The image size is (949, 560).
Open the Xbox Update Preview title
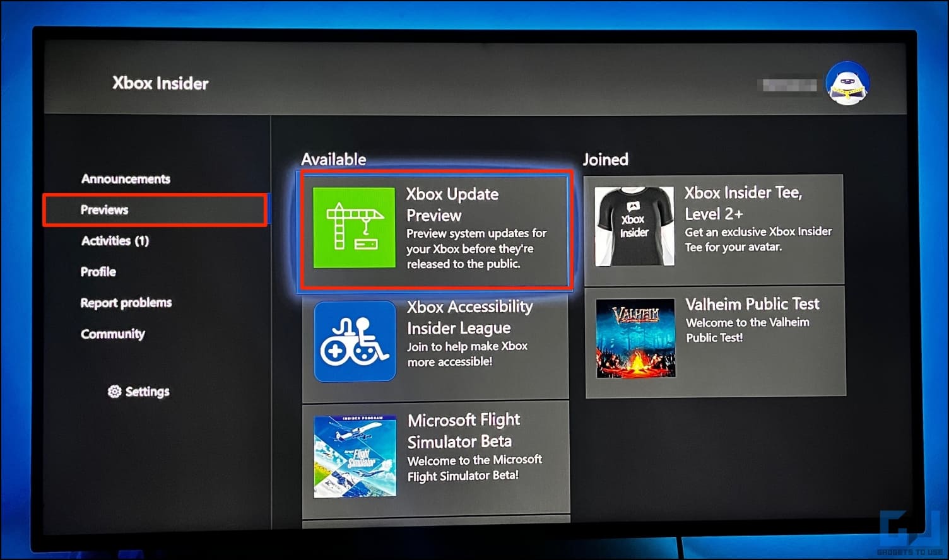click(x=452, y=204)
